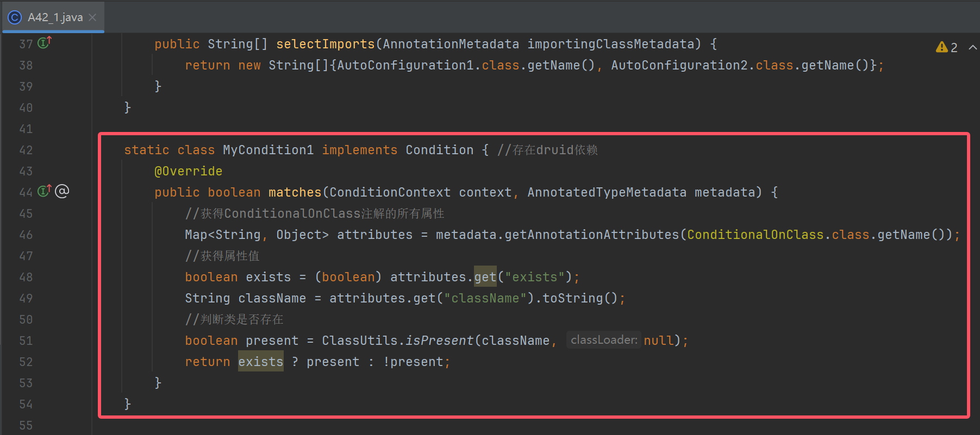Click the Condition interface name on line 42
The height and width of the screenshot is (435, 980).
click(440, 150)
